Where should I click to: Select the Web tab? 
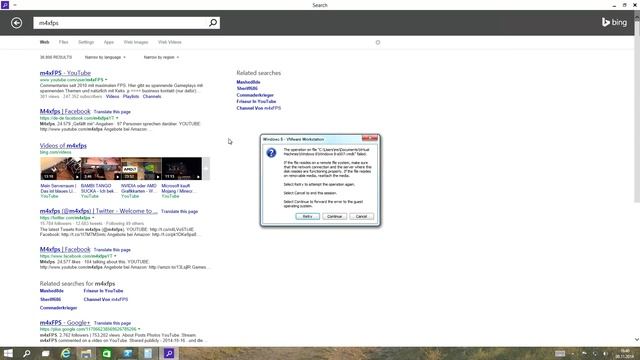(44, 42)
